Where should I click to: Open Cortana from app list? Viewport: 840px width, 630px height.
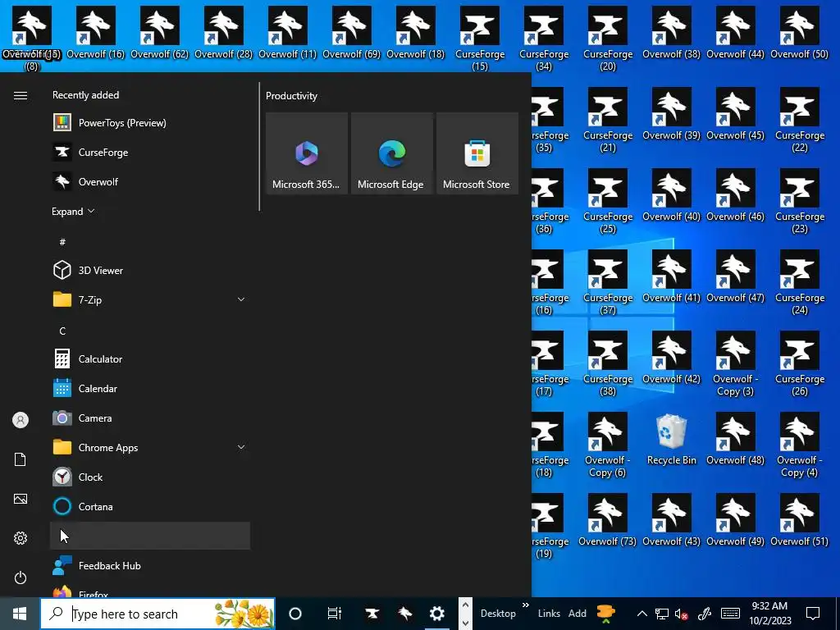[150, 506]
